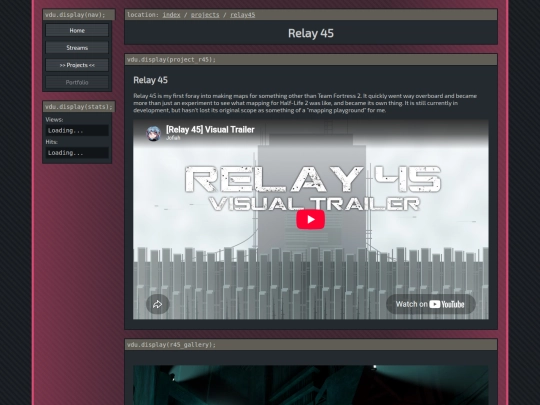Open the [Relay 45] Visual Trailer title link
Screen dimensions: 540x405
pyautogui.click(x=210, y=130)
